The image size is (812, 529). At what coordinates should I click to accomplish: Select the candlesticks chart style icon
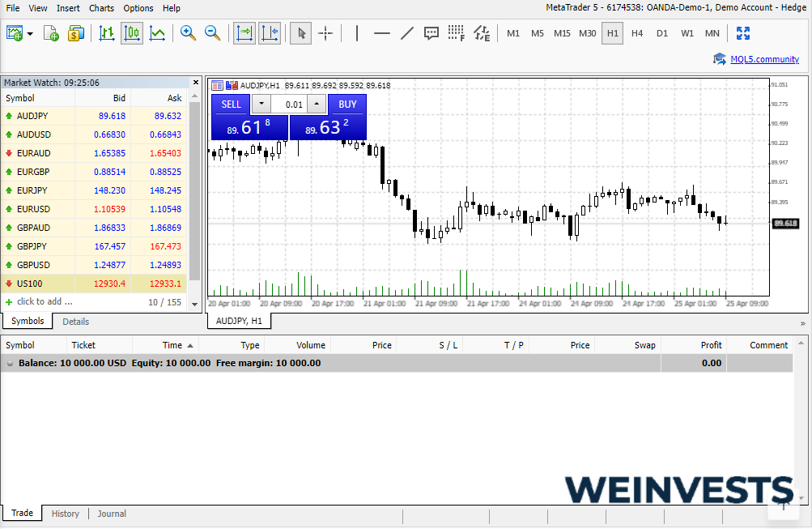[x=132, y=33]
